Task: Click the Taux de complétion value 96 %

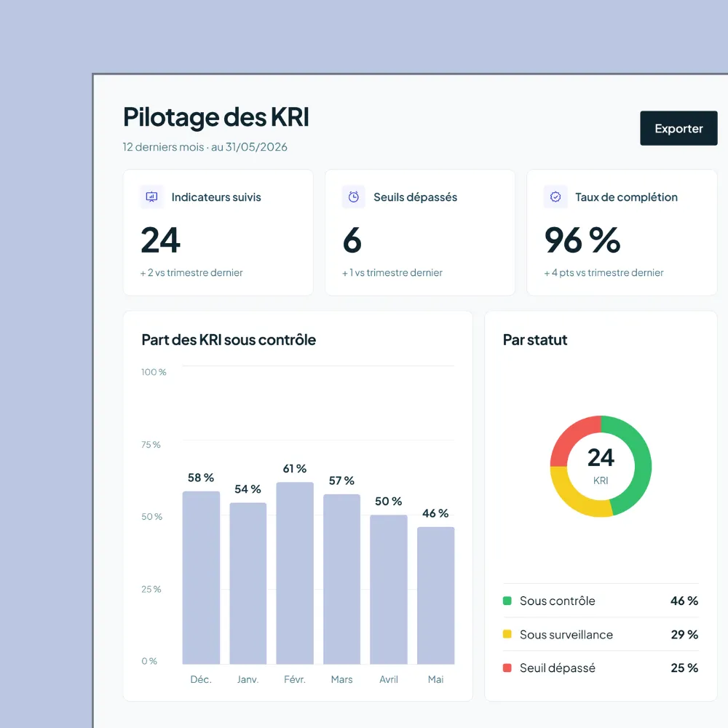Action: [582, 240]
